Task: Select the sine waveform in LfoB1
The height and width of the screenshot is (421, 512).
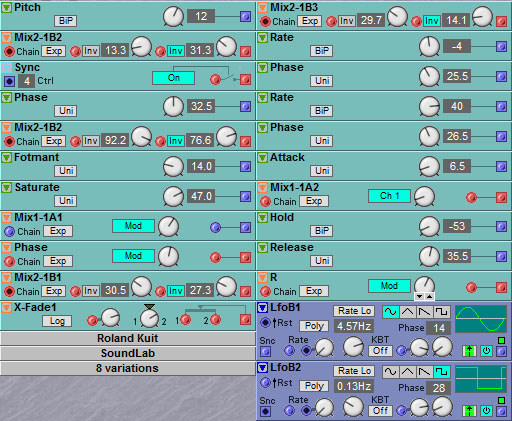Action: click(x=390, y=312)
